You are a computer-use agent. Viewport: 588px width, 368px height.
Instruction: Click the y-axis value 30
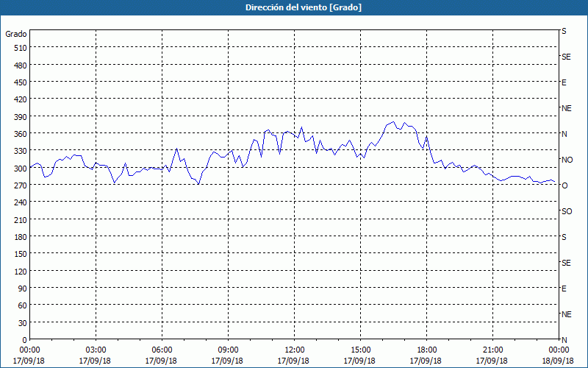tap(23, 323)
